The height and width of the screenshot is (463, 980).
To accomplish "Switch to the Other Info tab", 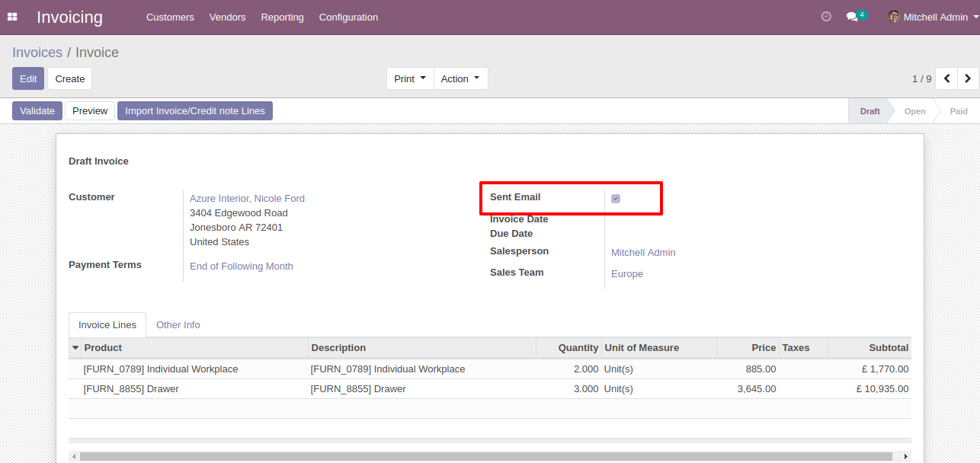I will click(x=178, y=324).
